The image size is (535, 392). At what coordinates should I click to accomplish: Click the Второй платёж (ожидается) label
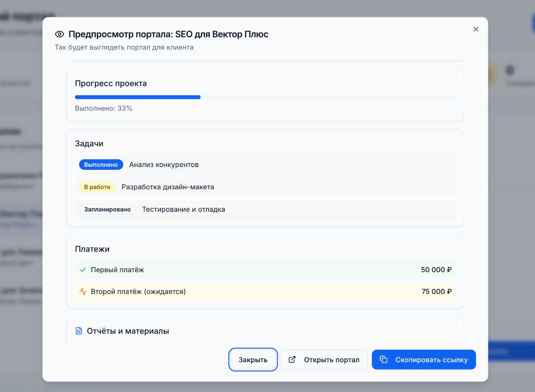tap(138, 292)
